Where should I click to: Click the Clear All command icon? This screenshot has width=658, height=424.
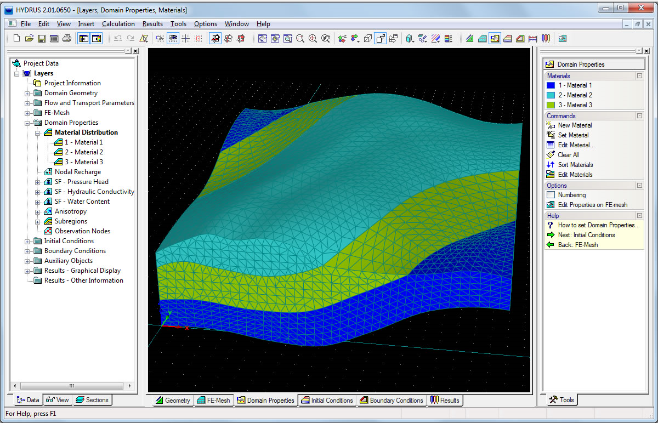(x=551, y=154)
